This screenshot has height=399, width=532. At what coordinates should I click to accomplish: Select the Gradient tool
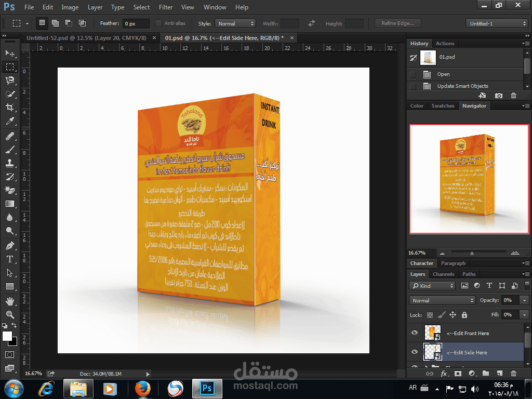10,204
